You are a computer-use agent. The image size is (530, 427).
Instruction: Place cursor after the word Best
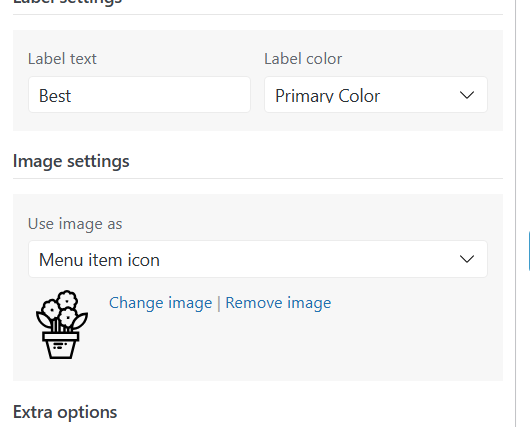[x=72, y=96]
